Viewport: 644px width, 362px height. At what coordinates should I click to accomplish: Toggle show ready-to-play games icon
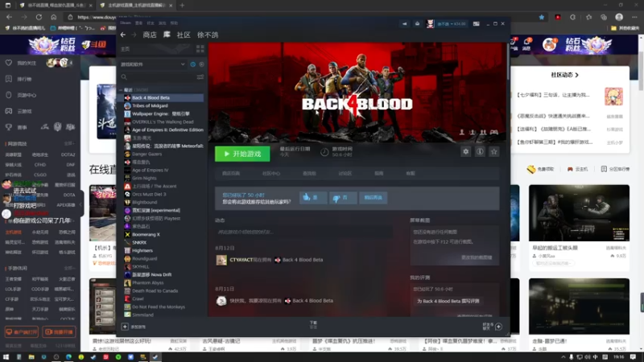[x=201, y=64]
